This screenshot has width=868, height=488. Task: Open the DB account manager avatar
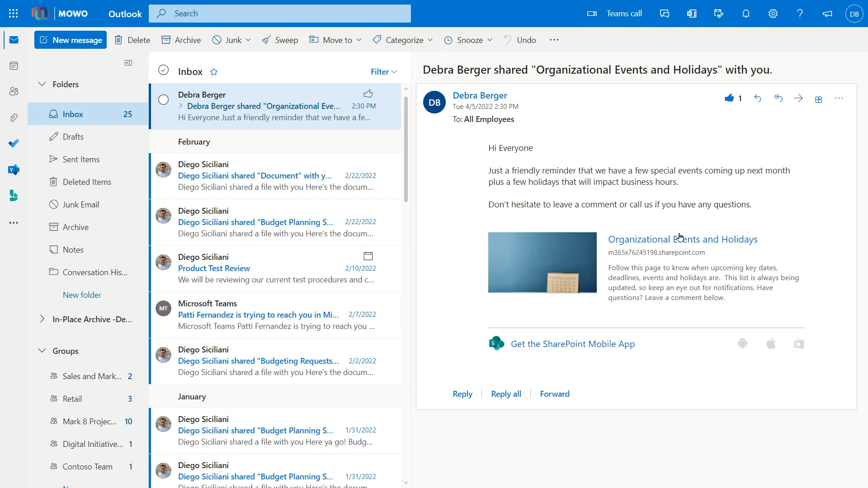pyautogui.click(x=854, y=14)
